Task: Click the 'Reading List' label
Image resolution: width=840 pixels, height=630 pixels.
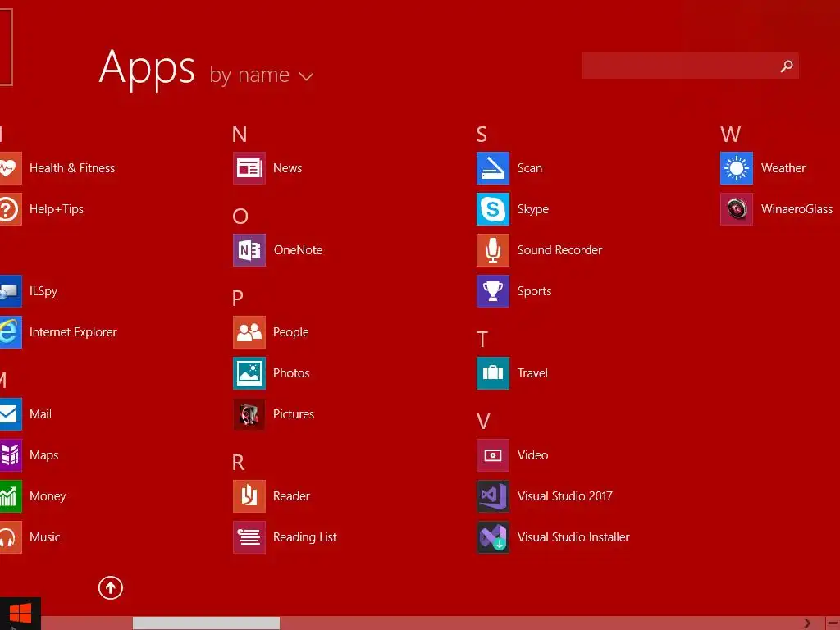Action: [x=305, y=537]
